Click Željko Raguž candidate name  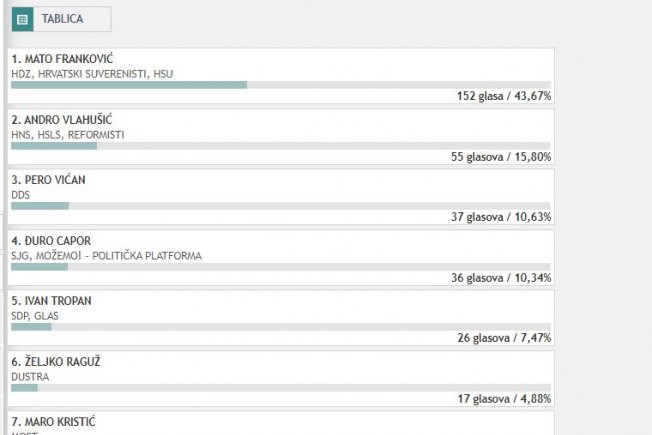pyautogui.click(x=56, y=361)
